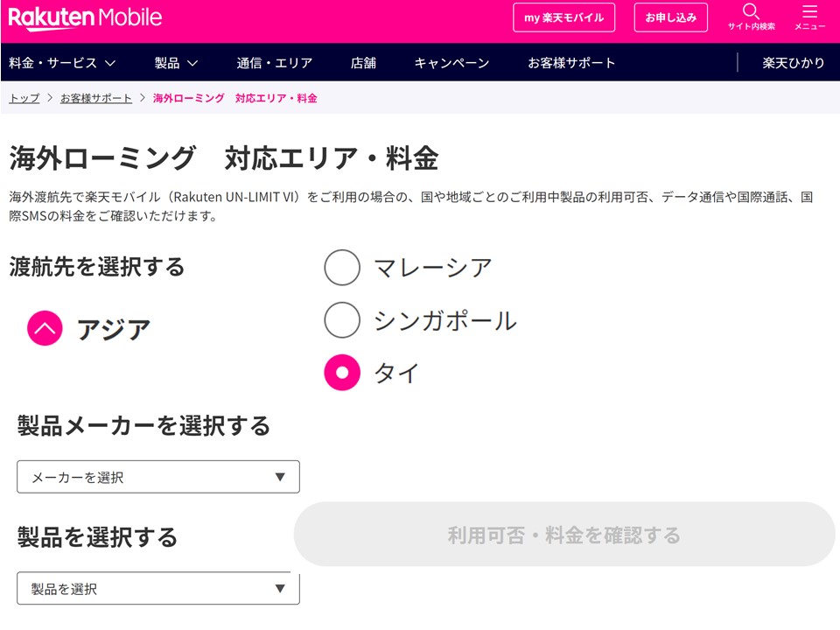The width and height of the screenshot is (840, 630).
Task: Open the 店舗 navigation item
Action: [363, 63]
